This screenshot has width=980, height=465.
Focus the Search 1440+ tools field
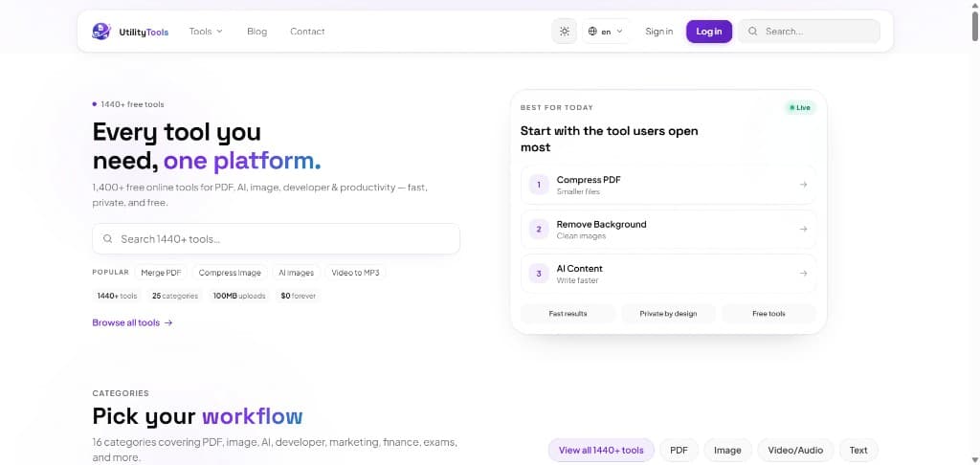coord(276,239)
